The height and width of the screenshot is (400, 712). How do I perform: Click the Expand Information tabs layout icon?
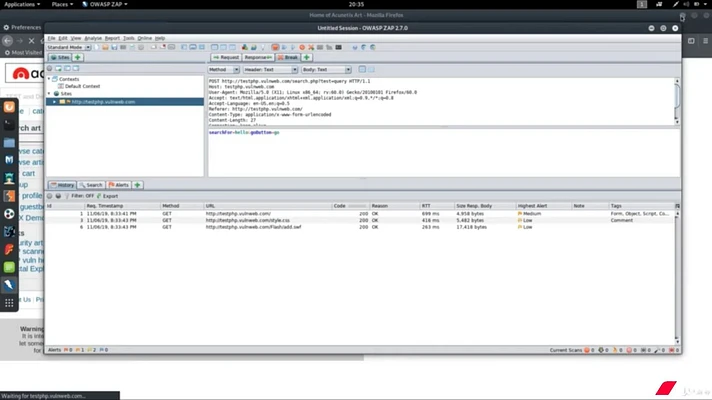click(x=193, y=47)
